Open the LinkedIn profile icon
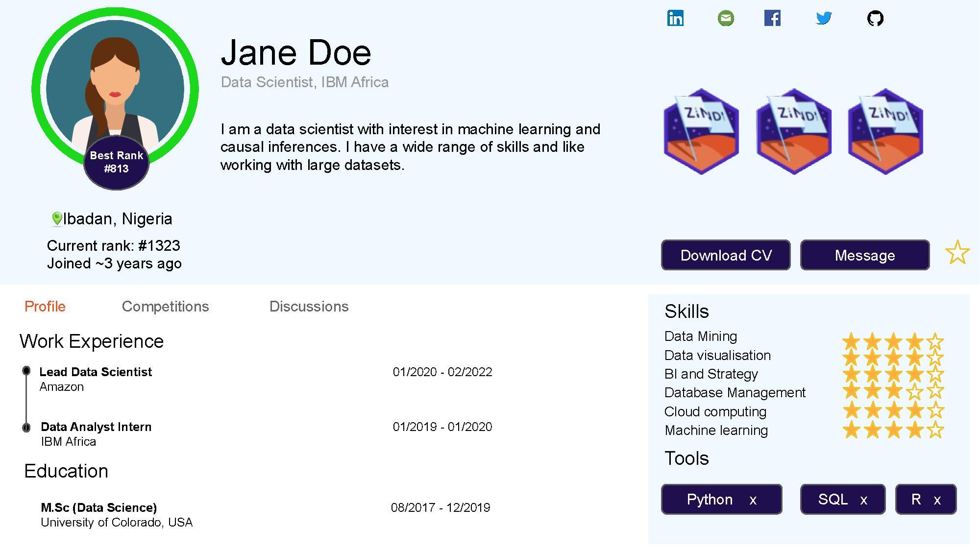 point(675,19)
